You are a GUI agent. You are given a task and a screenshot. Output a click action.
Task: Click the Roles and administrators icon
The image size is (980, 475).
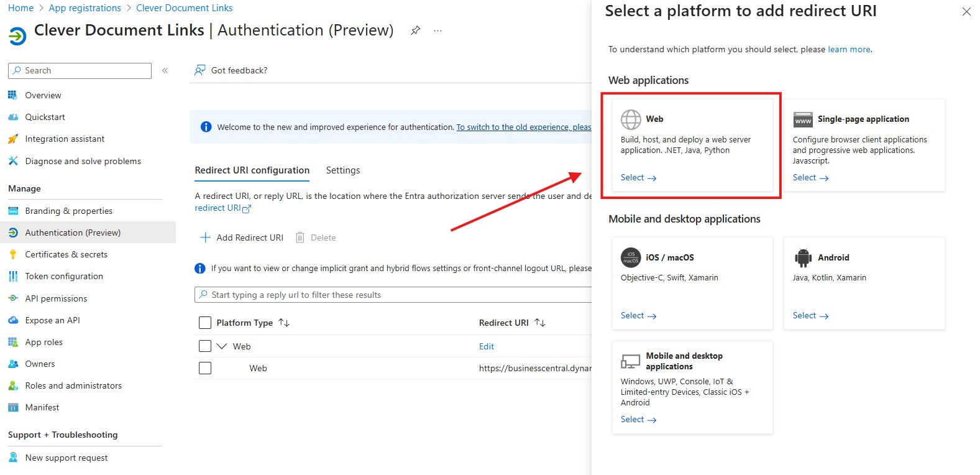(x=12, y=385)
